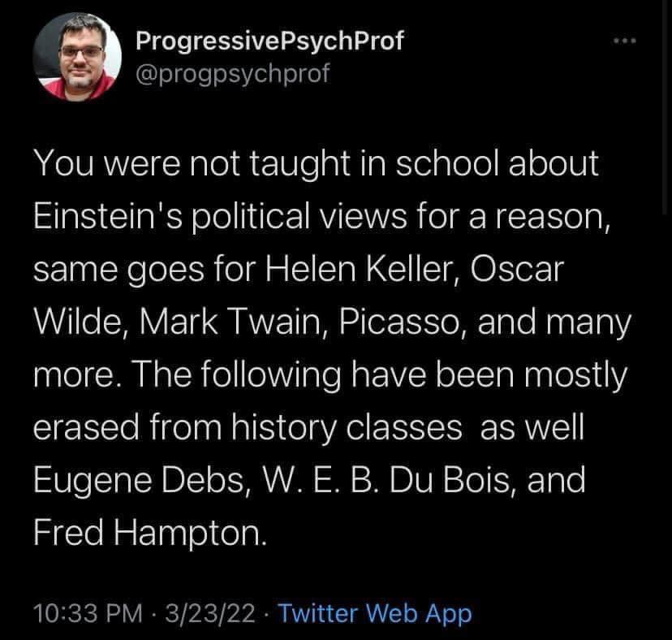Image resolution: width=672 pixels, height=640 pixels.
Task: Click ProgressivePsychProf's profile picture
Action: coord(77,57)
